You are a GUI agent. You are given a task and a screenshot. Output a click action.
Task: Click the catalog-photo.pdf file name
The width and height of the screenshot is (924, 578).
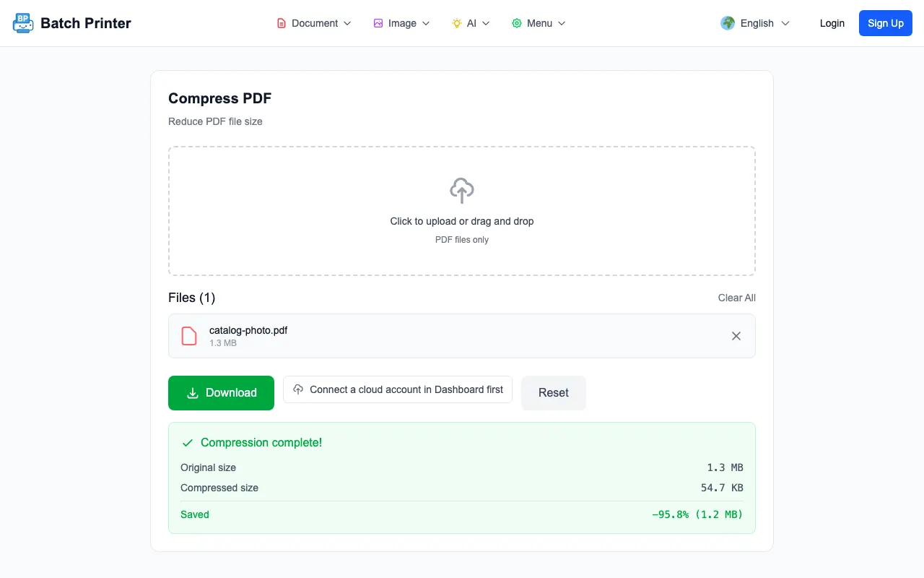[x=248, y=330]
